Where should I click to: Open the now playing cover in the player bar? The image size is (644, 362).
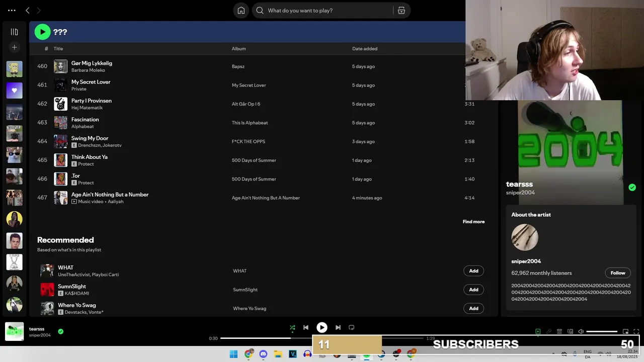[14, 331]
